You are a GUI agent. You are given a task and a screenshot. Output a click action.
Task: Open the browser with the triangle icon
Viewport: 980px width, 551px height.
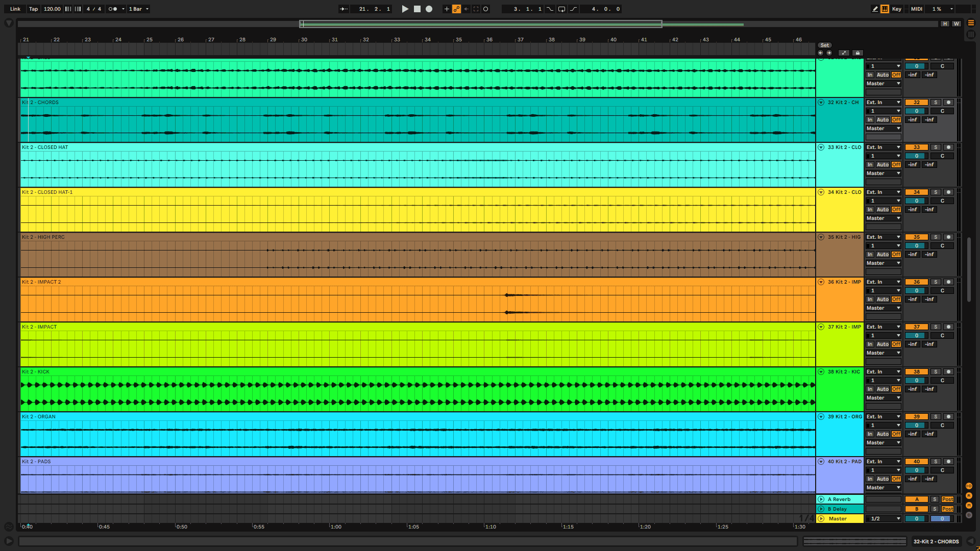[9, 23]
